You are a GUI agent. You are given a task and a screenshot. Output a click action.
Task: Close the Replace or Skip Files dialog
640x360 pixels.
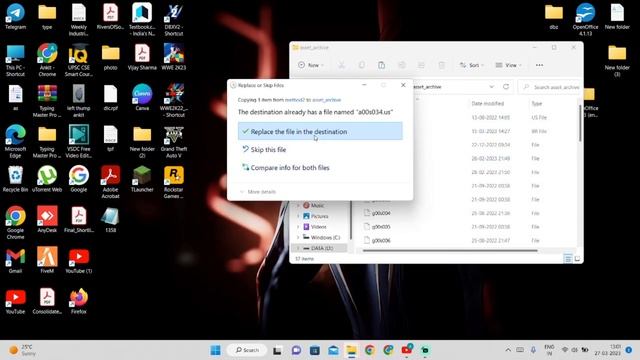point(403,85)
